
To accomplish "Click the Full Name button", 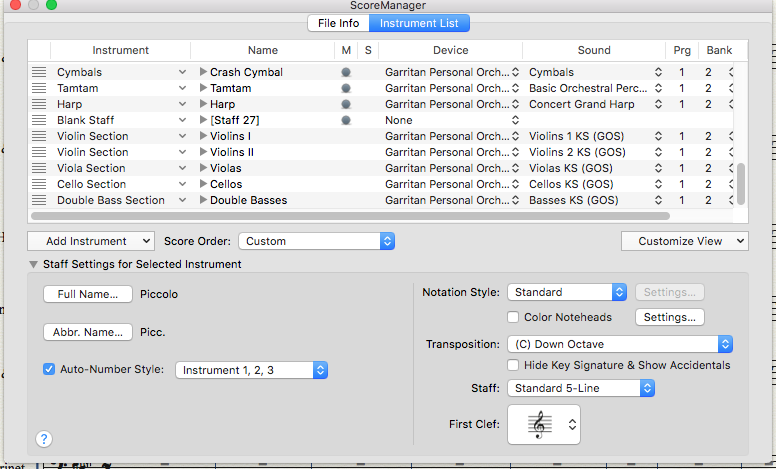I will [x=88, y=294].
